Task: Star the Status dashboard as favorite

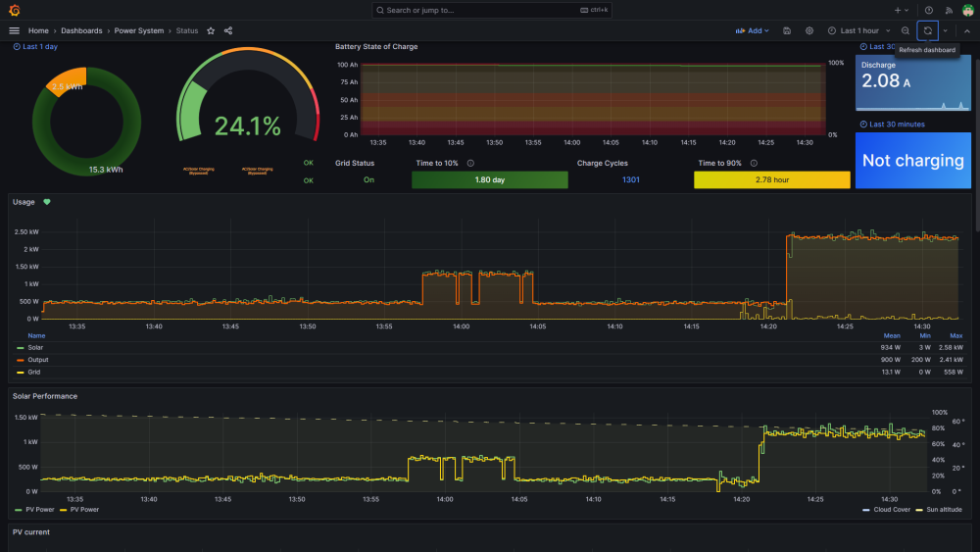Action: (211, 30)
